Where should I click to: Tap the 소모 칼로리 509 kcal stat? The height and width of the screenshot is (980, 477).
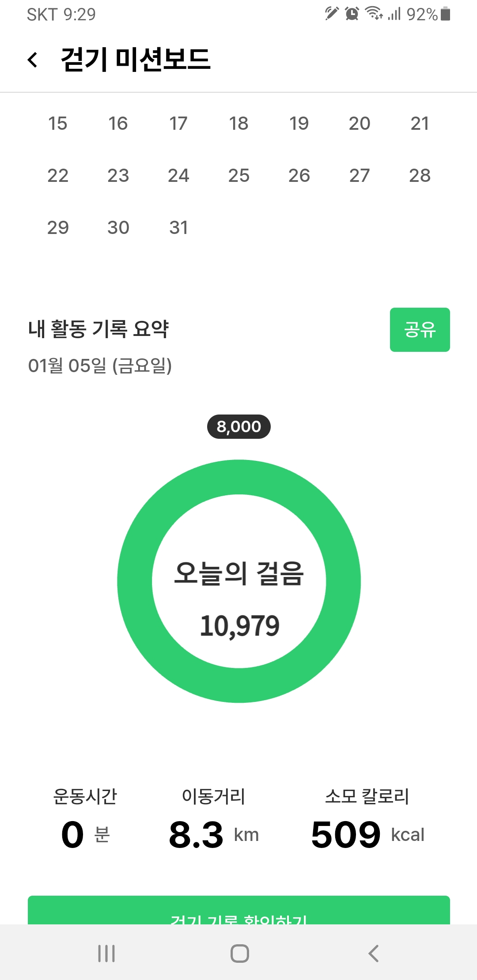pos(367,821)
